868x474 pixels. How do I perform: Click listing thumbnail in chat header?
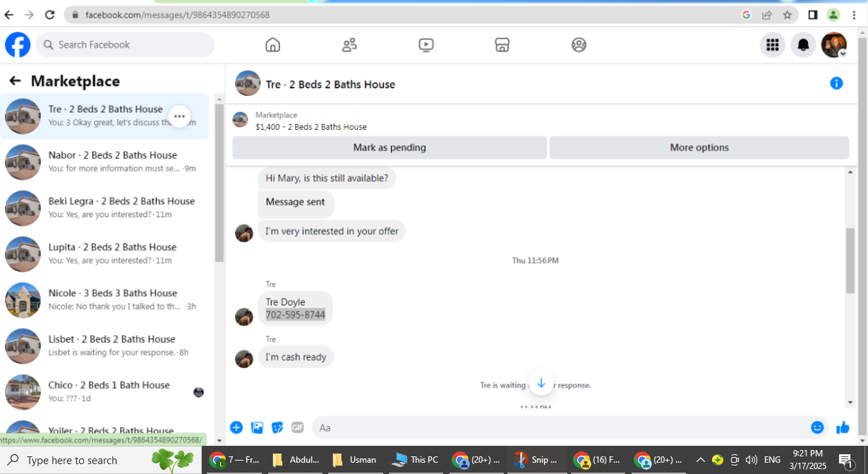(x=248, y=83)
